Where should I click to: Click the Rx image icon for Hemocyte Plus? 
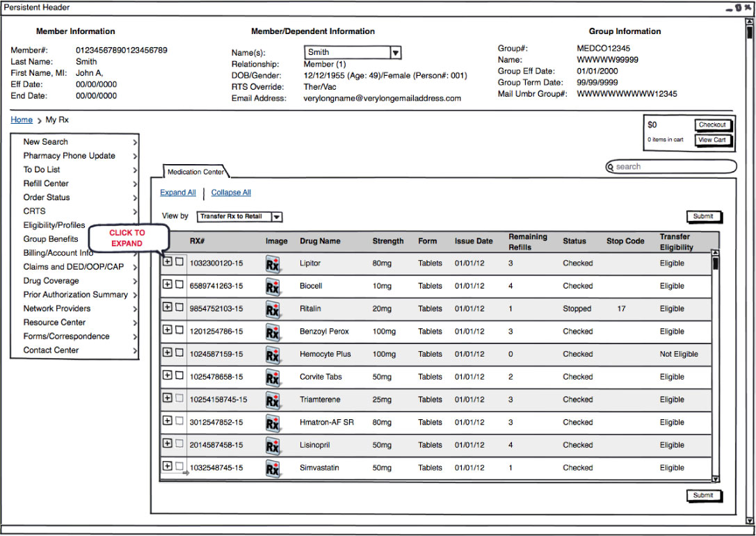coord(273,355)
